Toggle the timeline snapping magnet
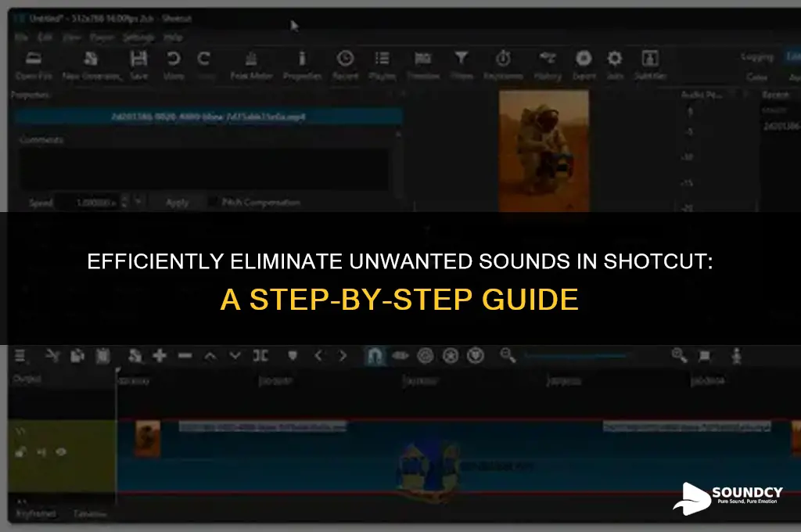 coord(375,355)
